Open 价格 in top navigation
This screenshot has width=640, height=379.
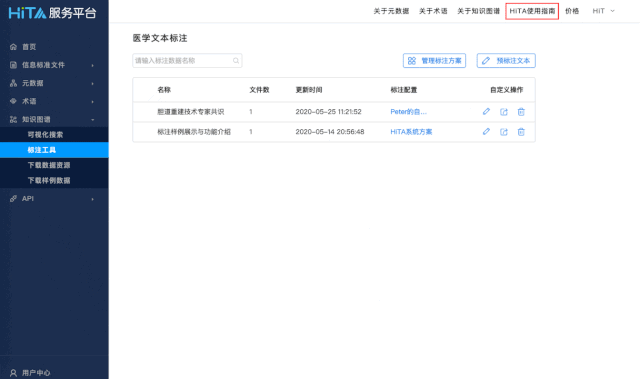tap(572, 11)
